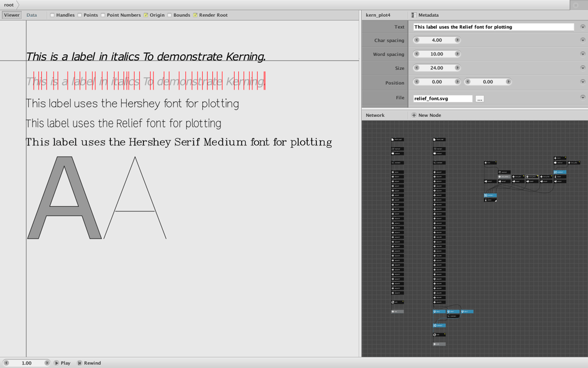Image resolution: width=588 pixels, height=368 pixels.
Task: Click the kern_plot4 node name label
Action: (378, 15)
